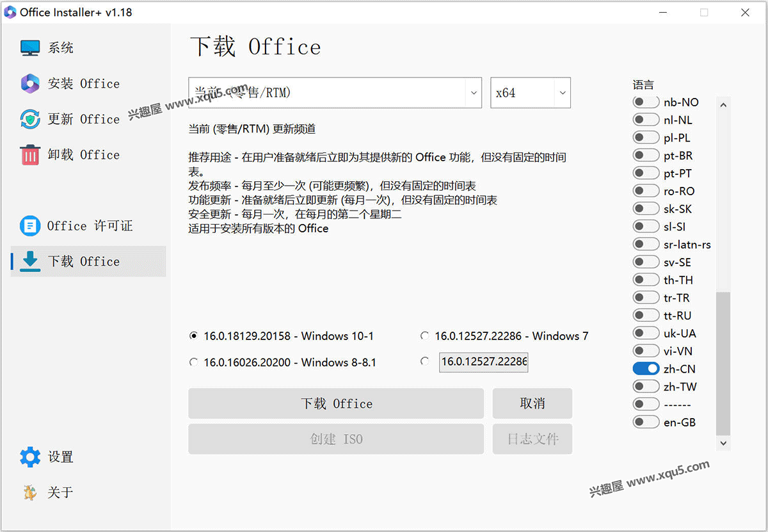Enable the uk-UA language switch
Screen dimensions: 768x532
(x=646, y=333)
